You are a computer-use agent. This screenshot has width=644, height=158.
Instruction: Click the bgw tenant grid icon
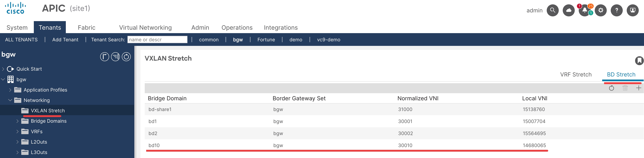[11, 79]
